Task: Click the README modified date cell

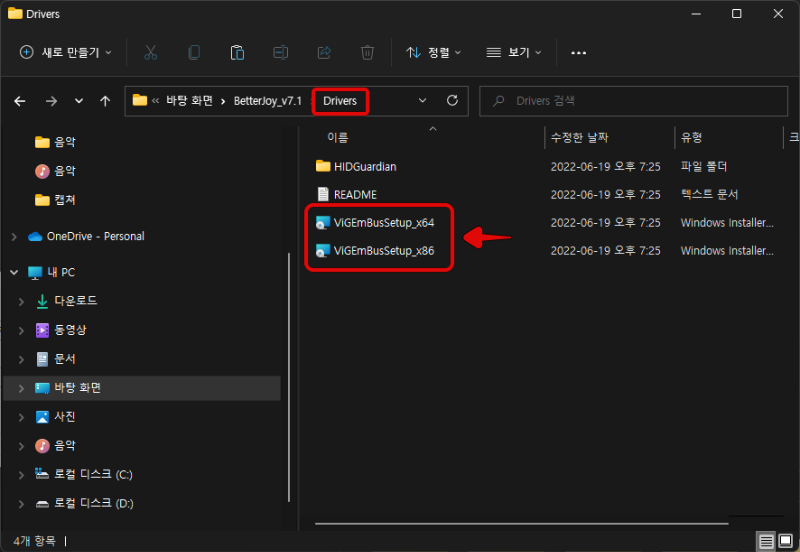Action: pyautogui.click(x=606, y=195)
